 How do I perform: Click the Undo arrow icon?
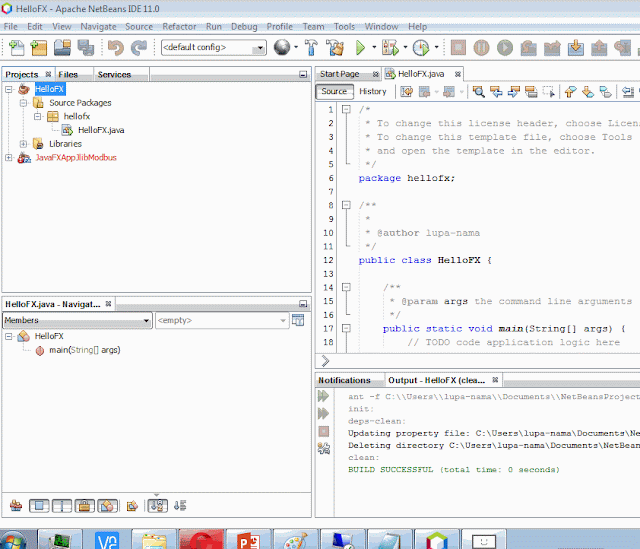(x=116, y=47)
